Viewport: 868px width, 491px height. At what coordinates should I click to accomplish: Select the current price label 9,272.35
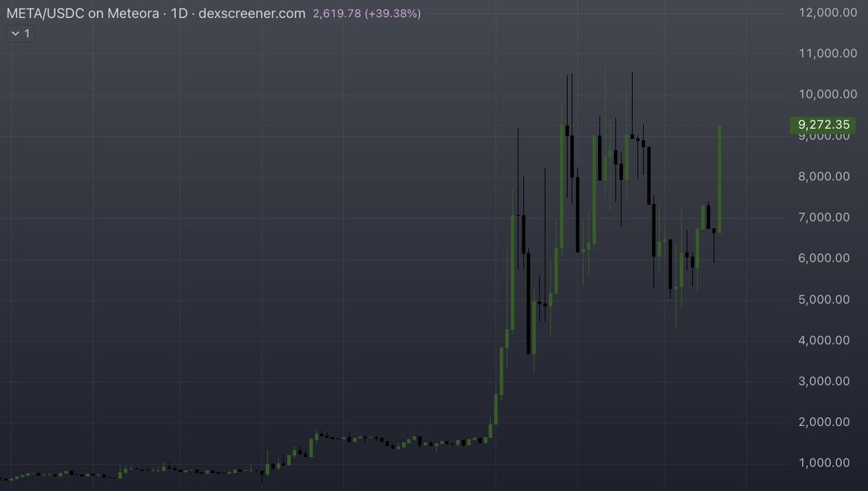822,125
